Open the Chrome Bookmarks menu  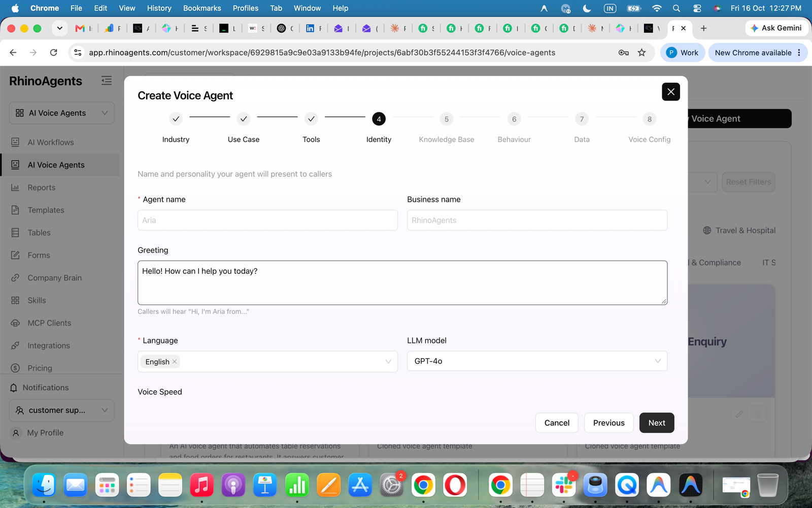[x=202, y=8]
